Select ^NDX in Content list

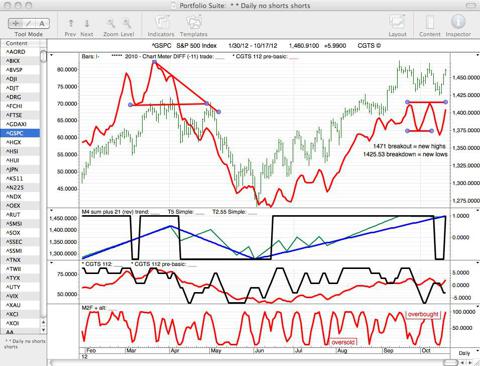(20, 197)
